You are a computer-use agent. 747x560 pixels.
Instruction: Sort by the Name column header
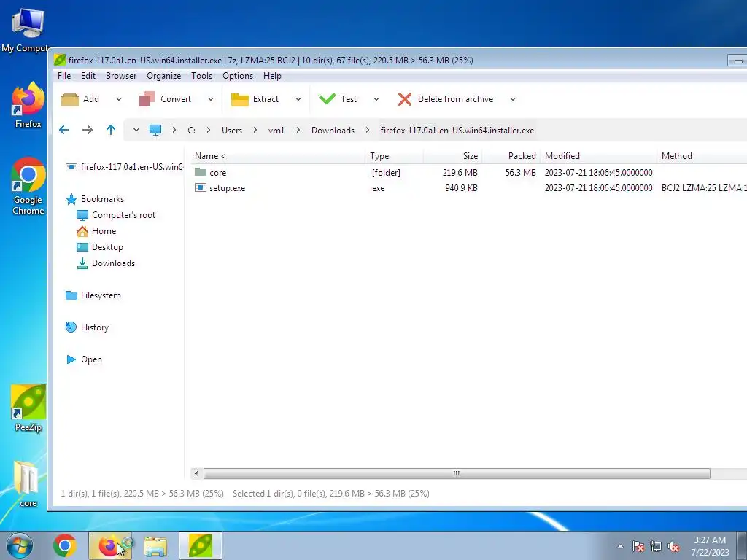[x=279, y=156]
